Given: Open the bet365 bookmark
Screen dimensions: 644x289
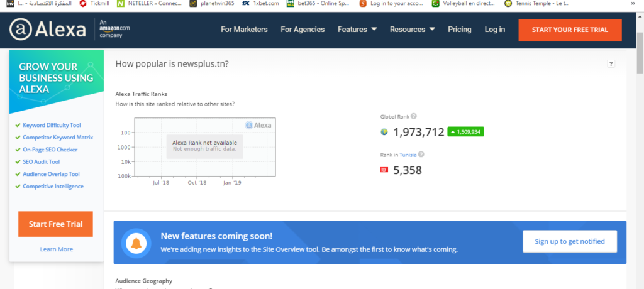Looking at the screenshot, I should pyautogui.click(x=318, y=4).
